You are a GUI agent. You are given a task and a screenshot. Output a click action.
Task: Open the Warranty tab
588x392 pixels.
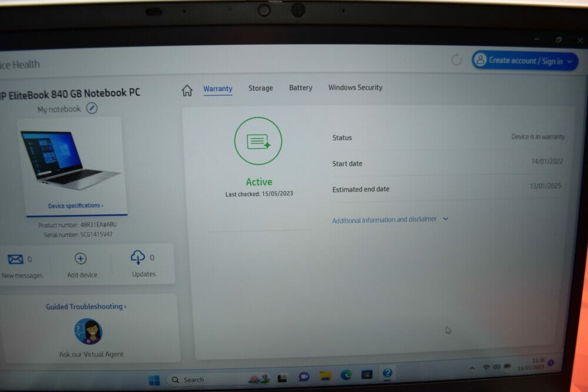coord(218,89)
